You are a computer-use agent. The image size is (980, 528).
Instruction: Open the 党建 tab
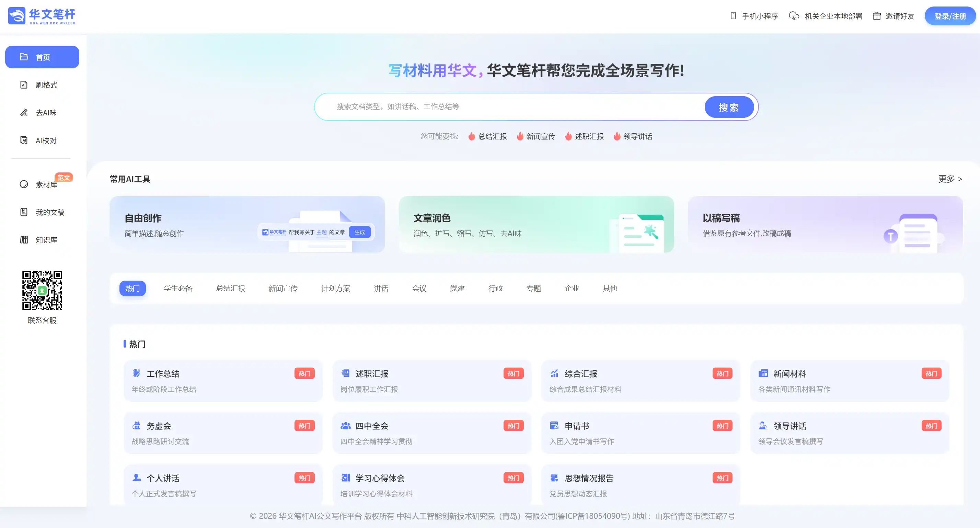[x=457, y=288]
